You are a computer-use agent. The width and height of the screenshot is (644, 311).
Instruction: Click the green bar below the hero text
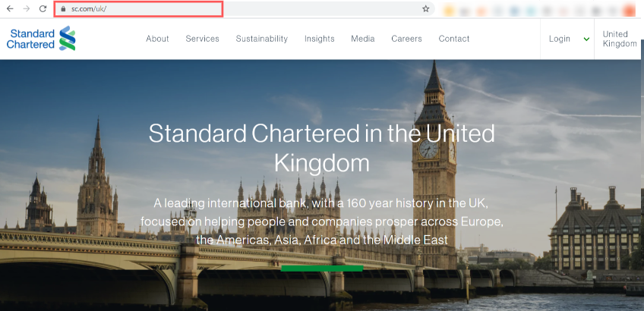[322, 269]
